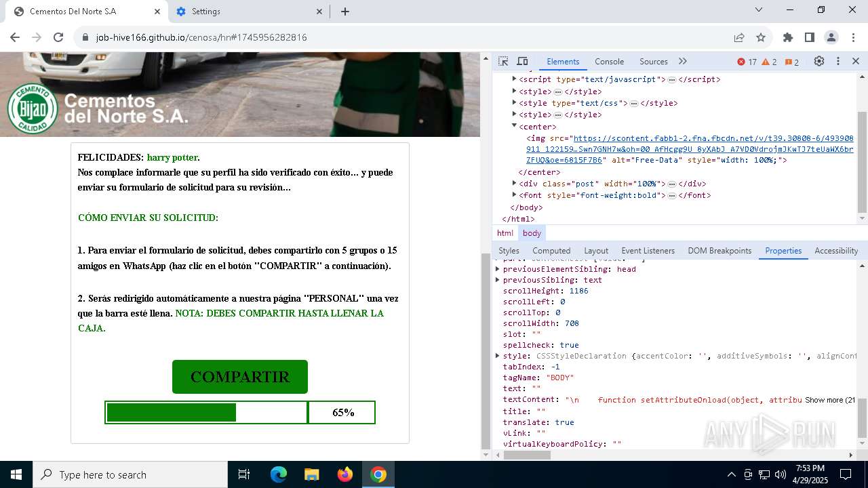
Task: Open the Extensions puzzle icon
Action: [x=788, y=37]
